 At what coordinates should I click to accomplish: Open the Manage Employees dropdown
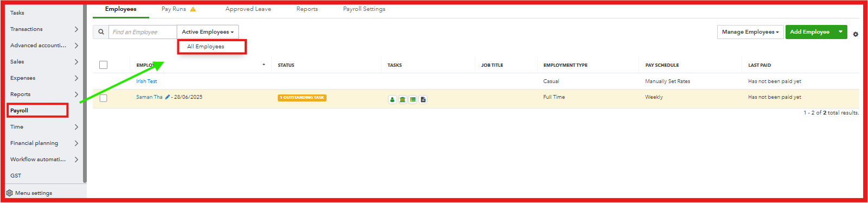750,32
